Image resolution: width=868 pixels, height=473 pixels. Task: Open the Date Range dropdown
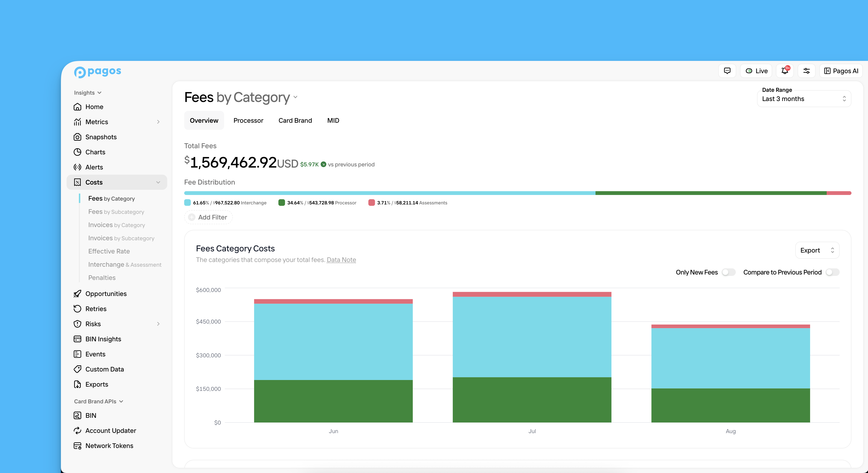pos(804,99)
